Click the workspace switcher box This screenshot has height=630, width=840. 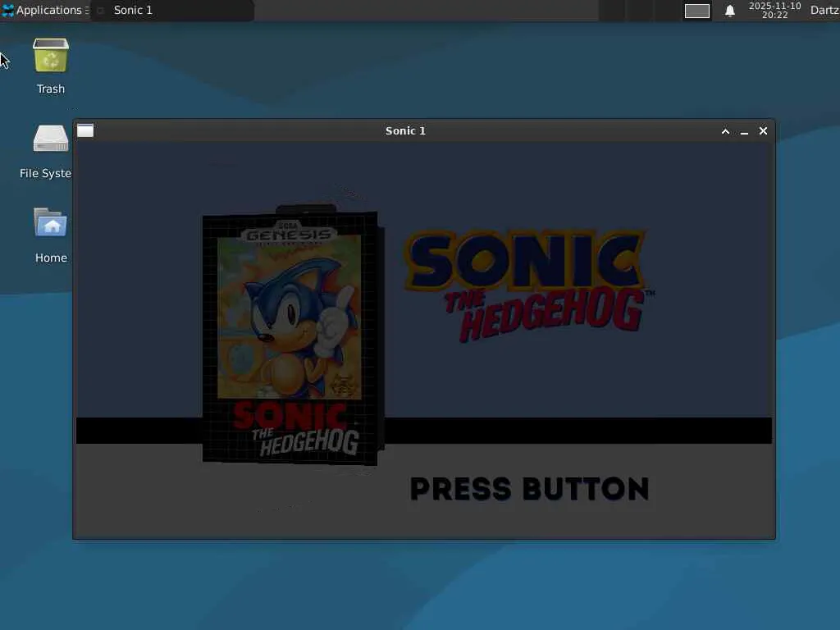697,11
